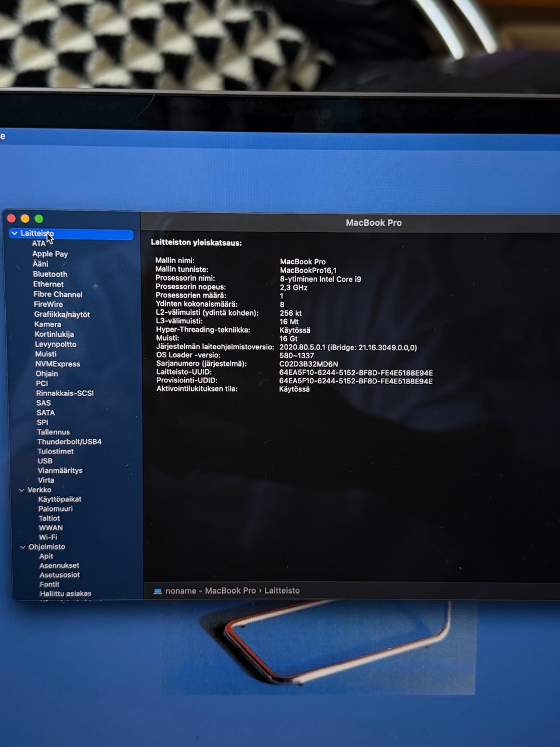The height and width of the screenshot is (747, 560).
Task: Open Apit under Ohjelmisto
Action: 46,557
